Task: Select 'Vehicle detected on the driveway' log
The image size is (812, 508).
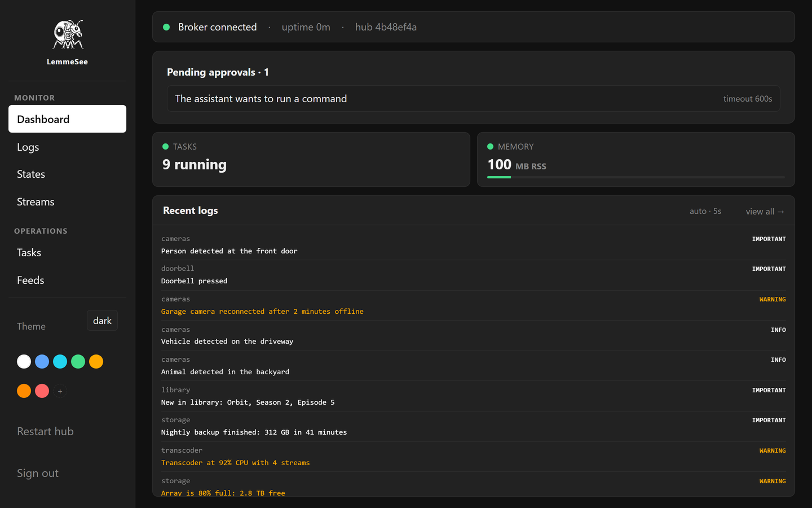Action: (474, 335)
